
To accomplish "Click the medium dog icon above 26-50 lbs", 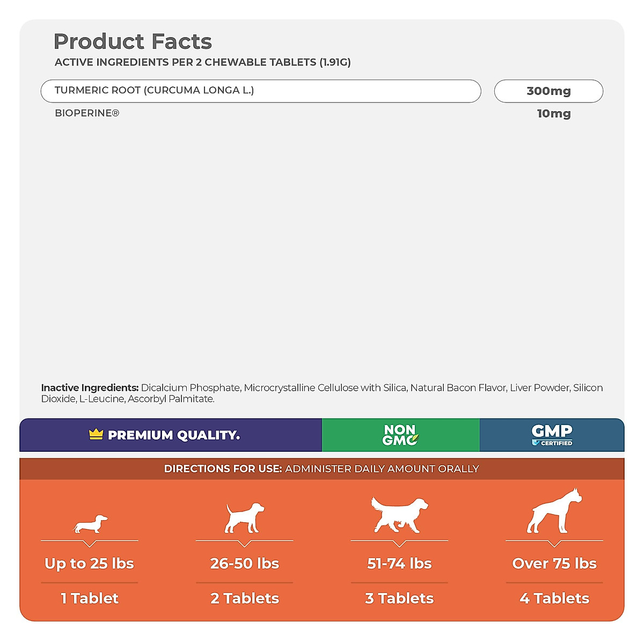I will (x=245, y=517).
